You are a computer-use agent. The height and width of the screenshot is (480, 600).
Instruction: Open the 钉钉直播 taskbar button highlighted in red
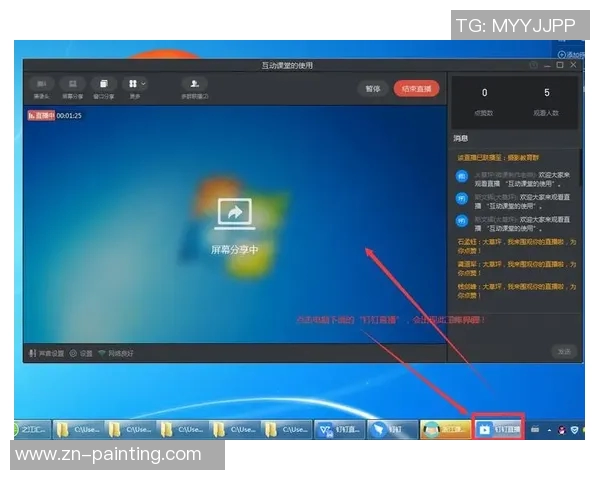(x=498, y=428)
